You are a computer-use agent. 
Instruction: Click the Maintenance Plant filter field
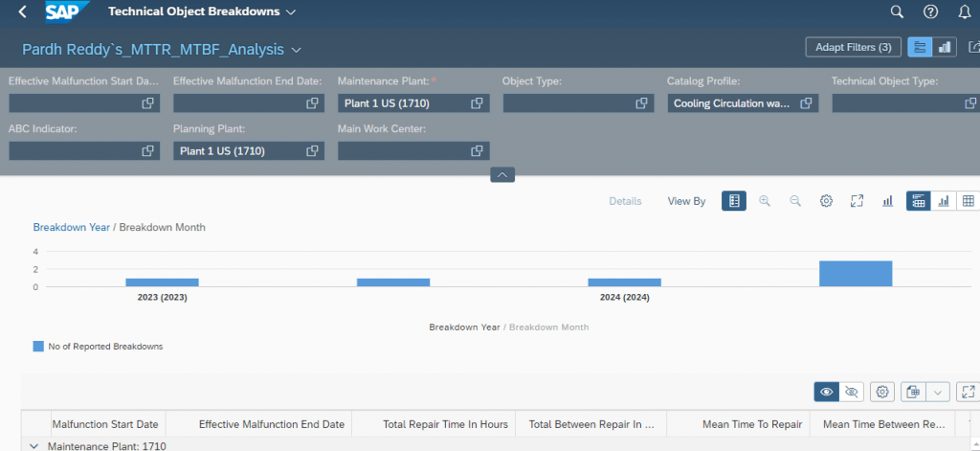(413, 103)
